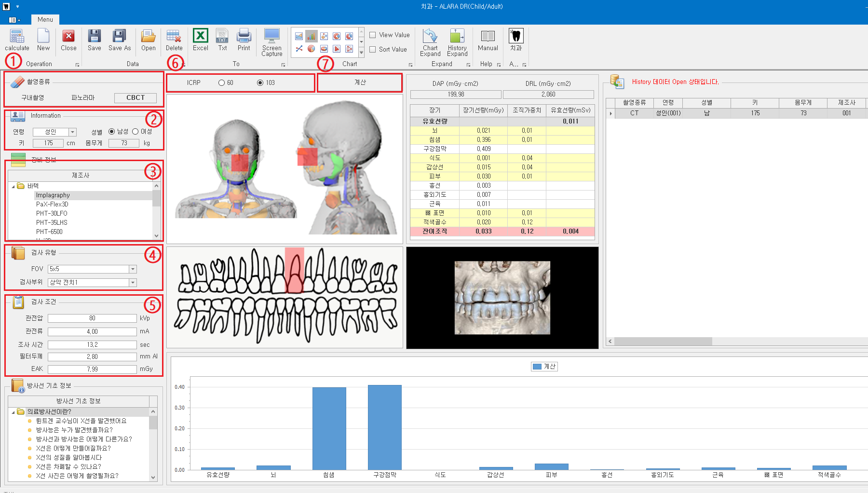Image resolution: width=868 pixels, height=493 pixels.
Task: Enable the View Value checkbox
Action: pyautogui.click(x=373, y=35)
